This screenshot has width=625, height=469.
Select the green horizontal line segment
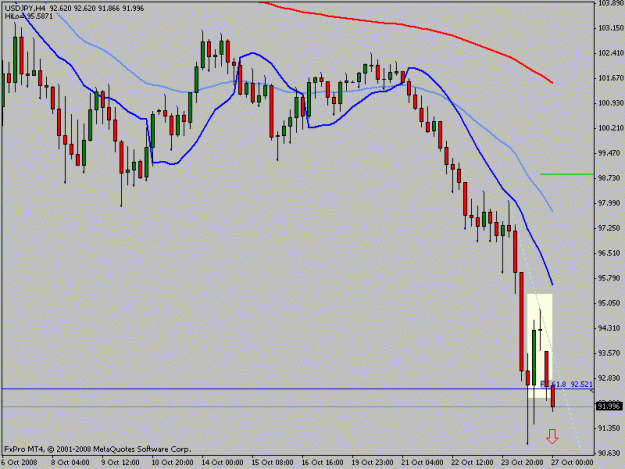[x=566, y=174]
